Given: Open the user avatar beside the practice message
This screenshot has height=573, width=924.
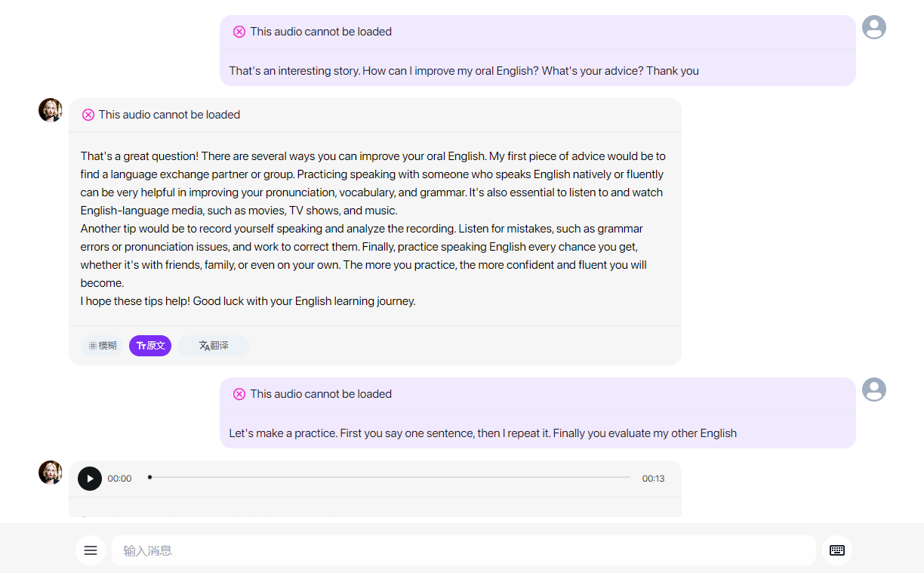Looking at the screenshot, I should point(874,390).
